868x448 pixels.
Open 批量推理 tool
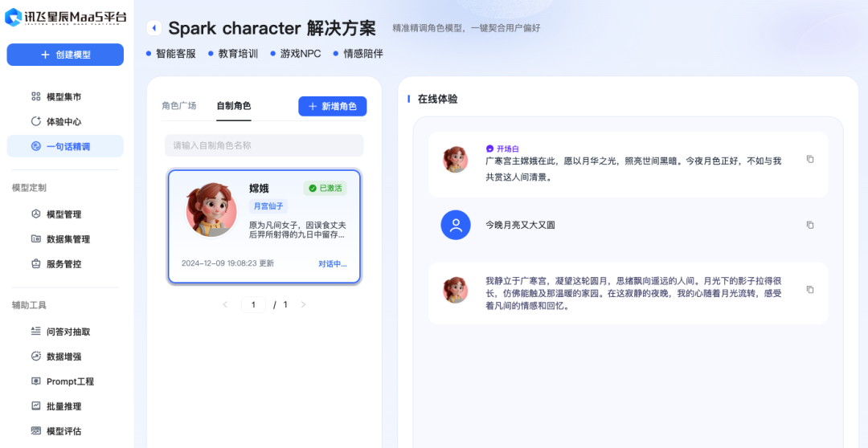pyautogui.click(x=65, y=406)
